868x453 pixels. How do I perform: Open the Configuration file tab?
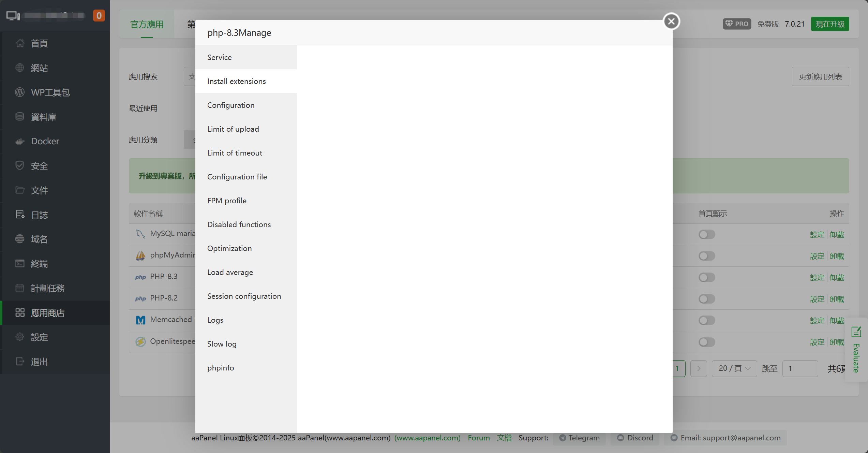[237, 177]
